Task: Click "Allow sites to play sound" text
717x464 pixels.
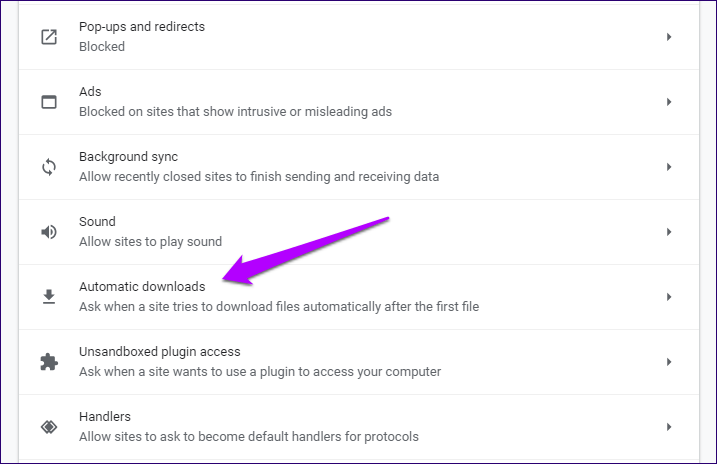Action: (x=150, y=241)
